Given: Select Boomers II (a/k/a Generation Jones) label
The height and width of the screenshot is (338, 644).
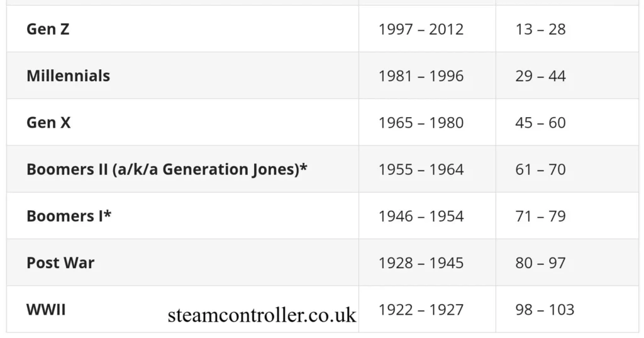Looking at the screenshot, I should coord(167,169).
